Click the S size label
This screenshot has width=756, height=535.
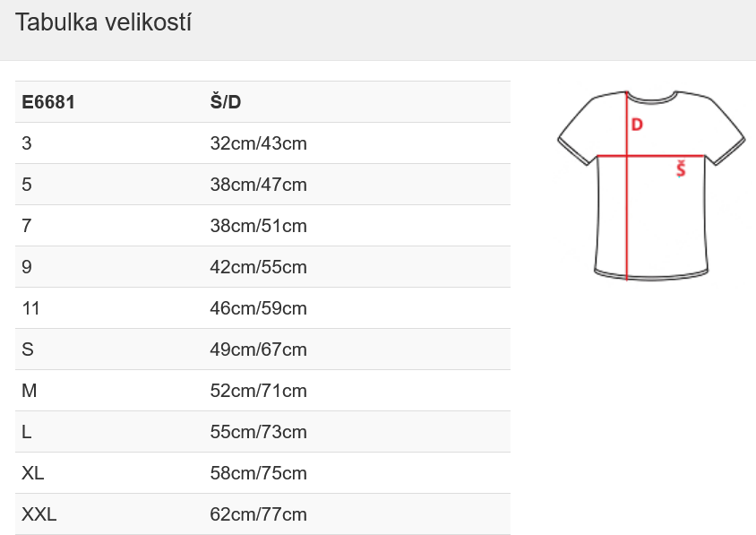(x=28, y=349)
